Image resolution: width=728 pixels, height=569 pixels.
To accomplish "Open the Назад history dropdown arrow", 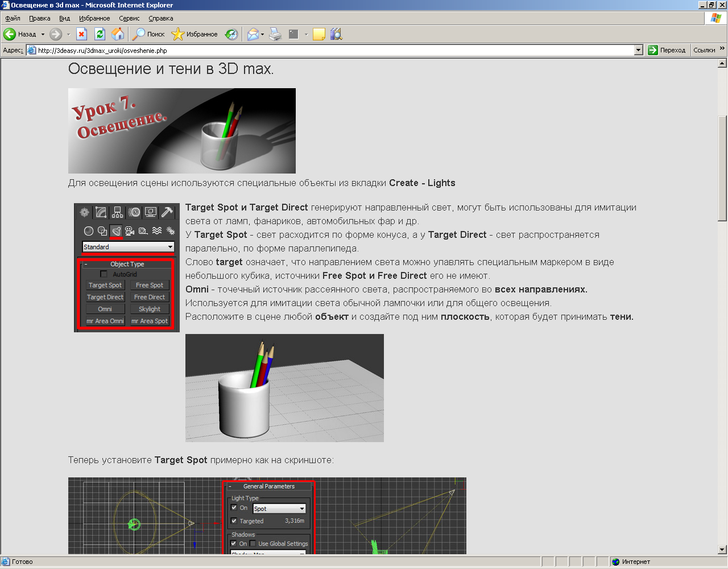I will pos(43,34).
